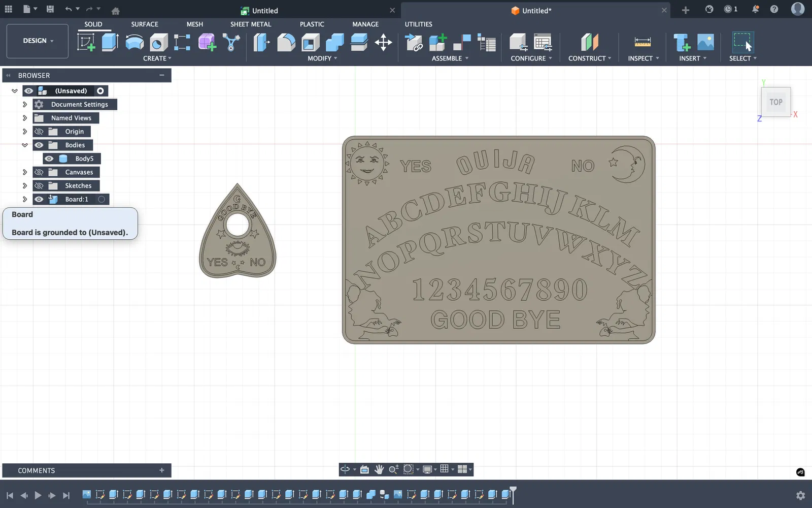
Task: Add a comment with the plus button
Action: click(x=162, y=470)
